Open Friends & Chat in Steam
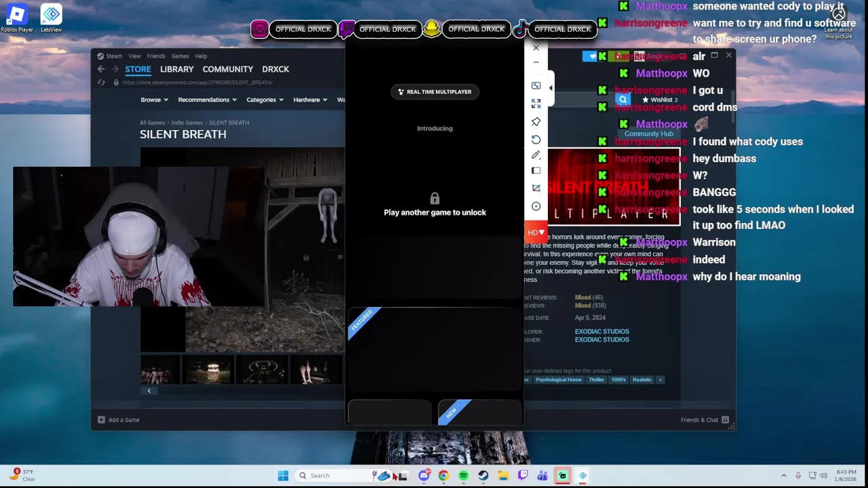The image size is (868, 488). click(705, 420)
